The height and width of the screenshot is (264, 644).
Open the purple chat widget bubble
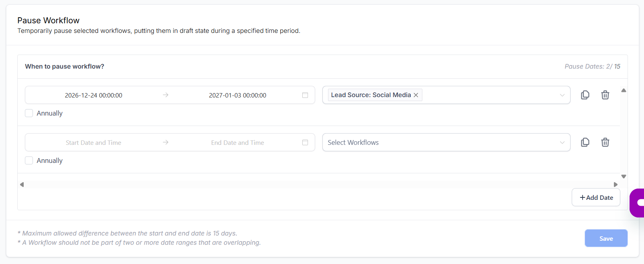point(638,203)
